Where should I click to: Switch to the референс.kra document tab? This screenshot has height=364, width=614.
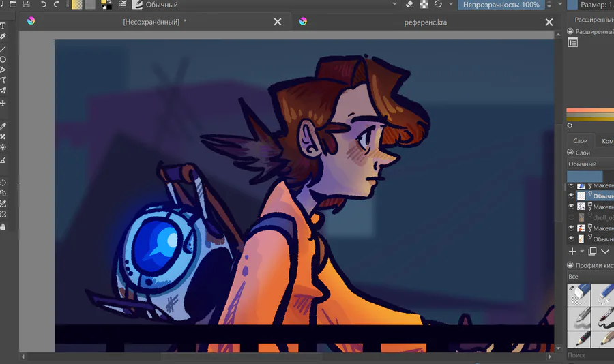(x=425, y=22)
